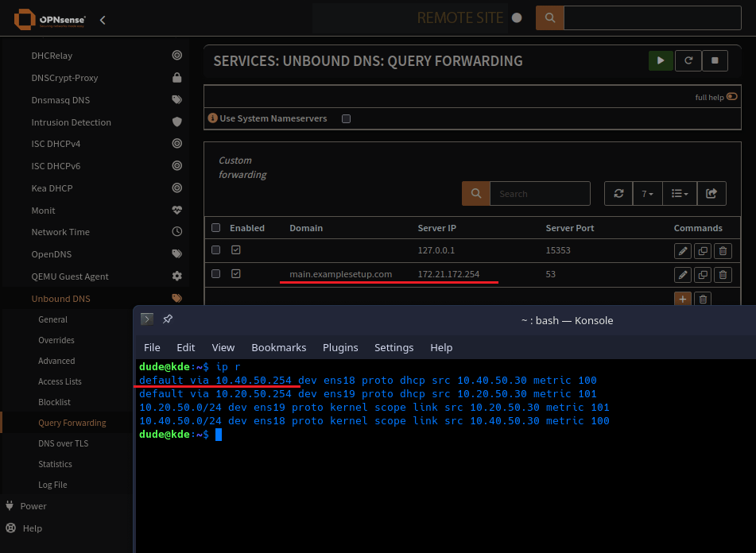This screenshot has width=756, height=553.
Task: Toggle the Enabled checkmark for the 127.0.0.1 entry
Action: [x=236, y=250]
